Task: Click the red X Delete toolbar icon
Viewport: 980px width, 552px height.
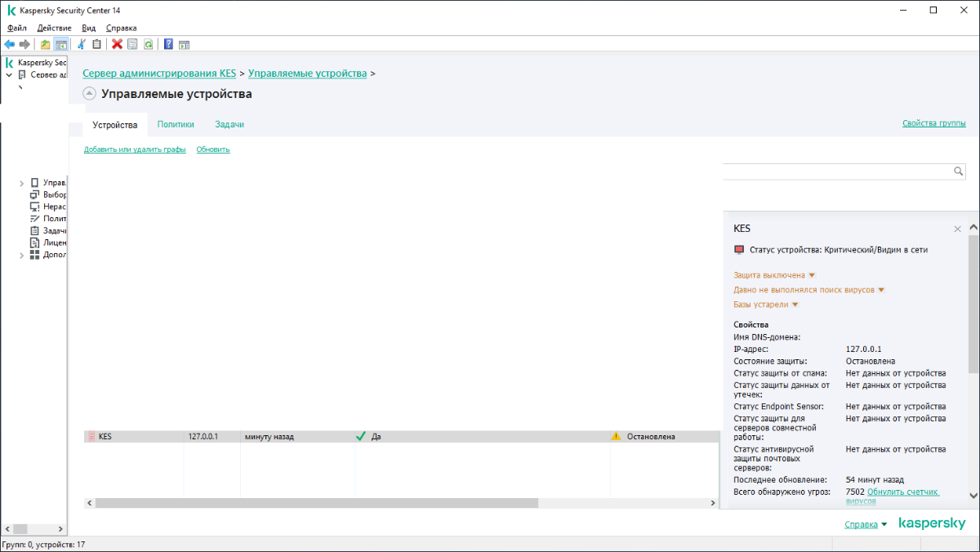Action: coord(117,44)
